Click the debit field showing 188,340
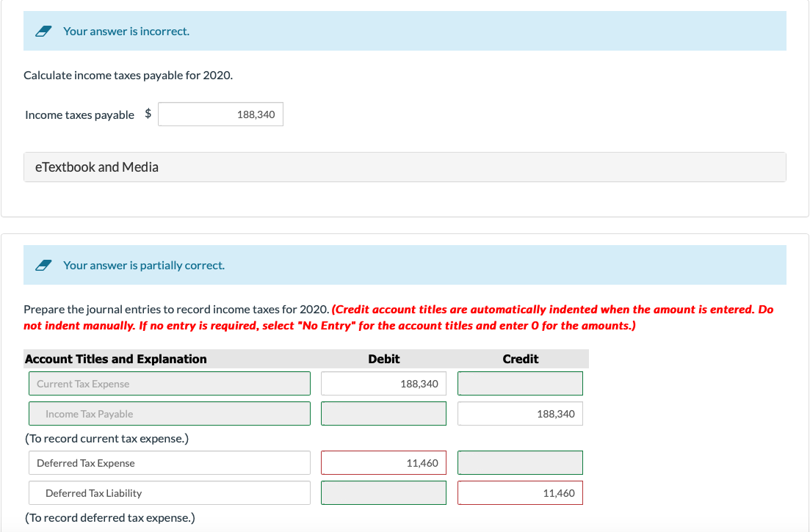Viewport: 810px width, 532px height. pyautogui.click(x=383, y=383)
